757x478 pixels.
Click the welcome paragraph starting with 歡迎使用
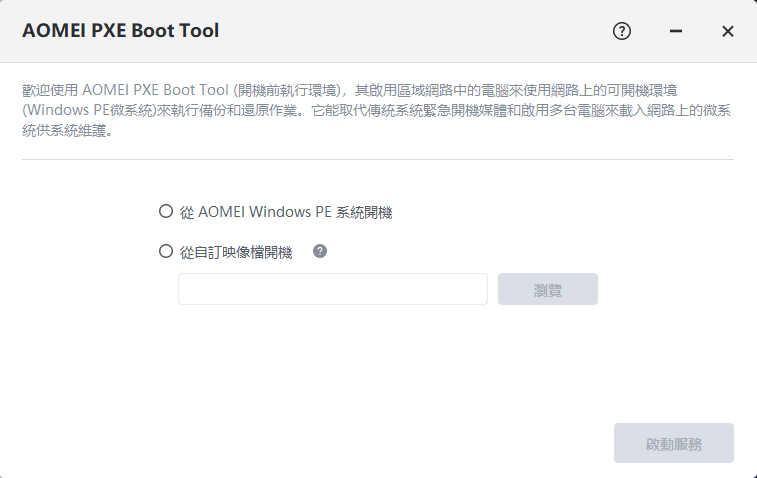(x=377, y=110)
